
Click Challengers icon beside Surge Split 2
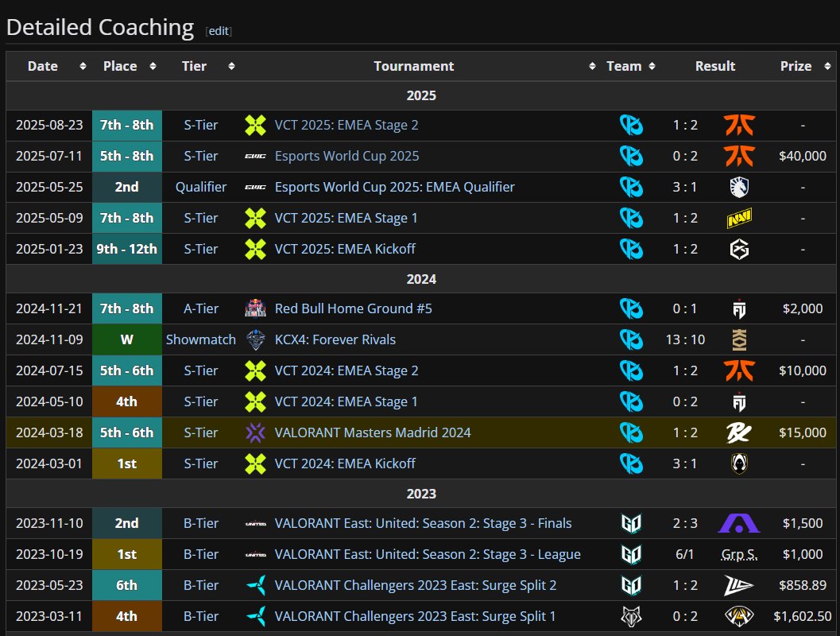[x=256, y=585]
